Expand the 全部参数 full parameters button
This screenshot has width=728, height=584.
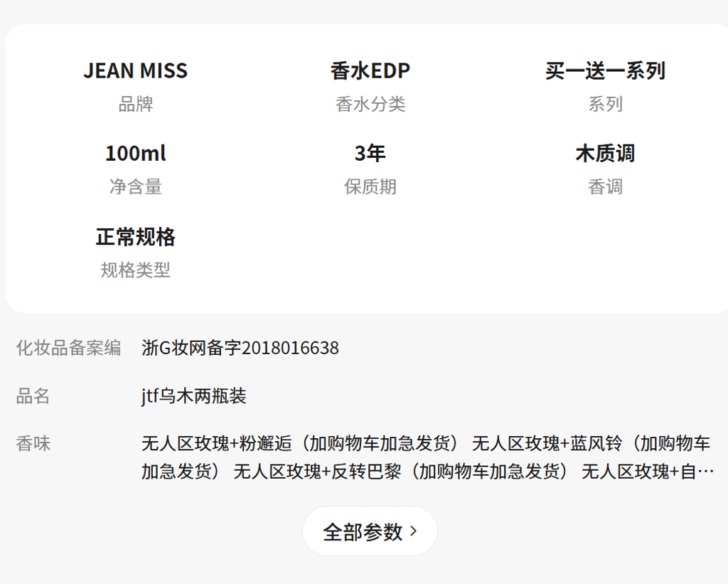click(370, 531)
